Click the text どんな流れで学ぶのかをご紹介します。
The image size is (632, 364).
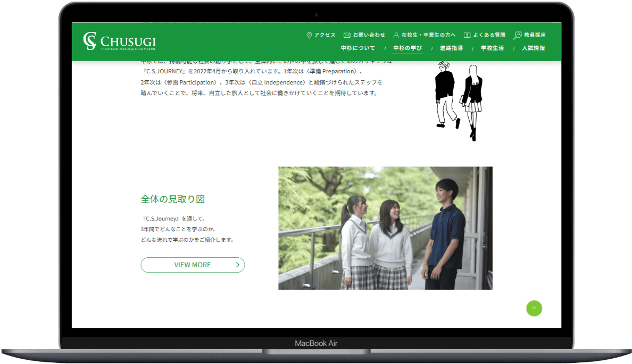pos(188,240)
